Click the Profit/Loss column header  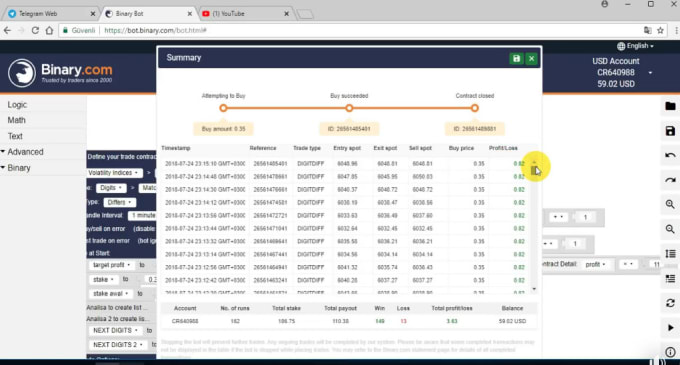(503, 148)
